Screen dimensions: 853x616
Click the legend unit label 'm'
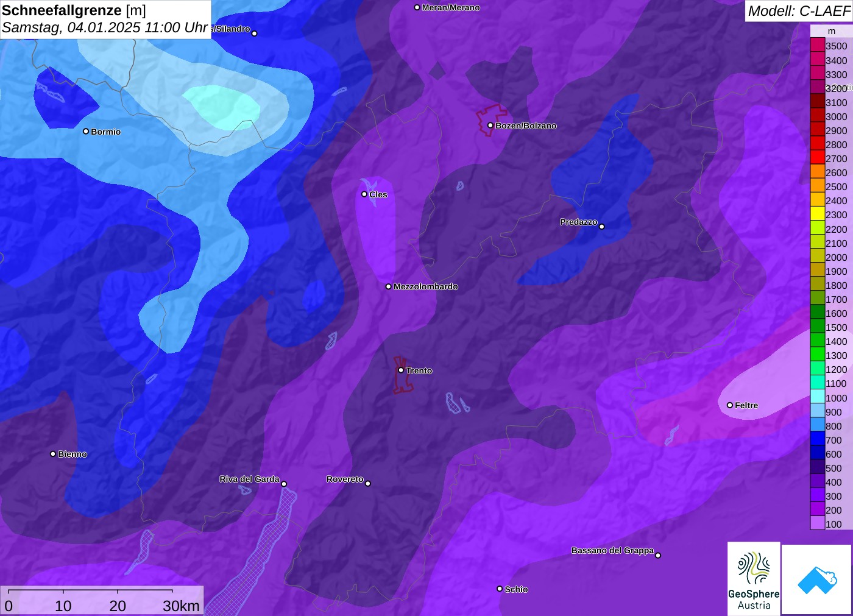click(832, 31)
